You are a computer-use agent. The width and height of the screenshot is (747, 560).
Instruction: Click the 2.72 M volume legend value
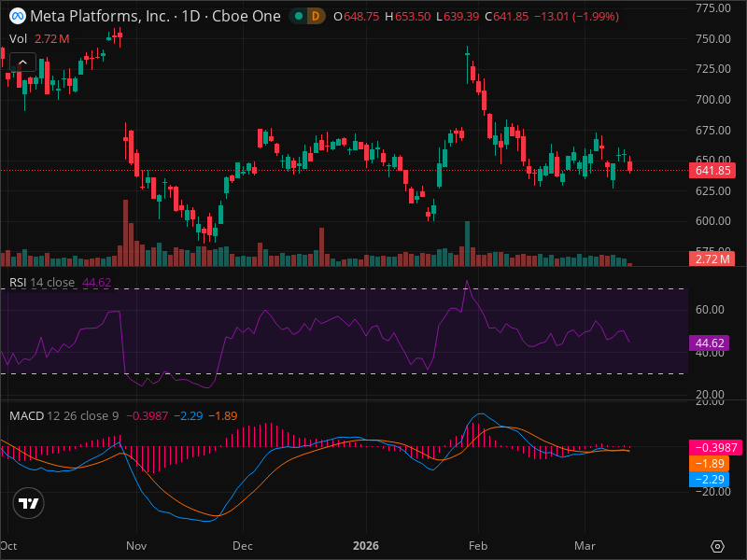[x=52, y=39]
